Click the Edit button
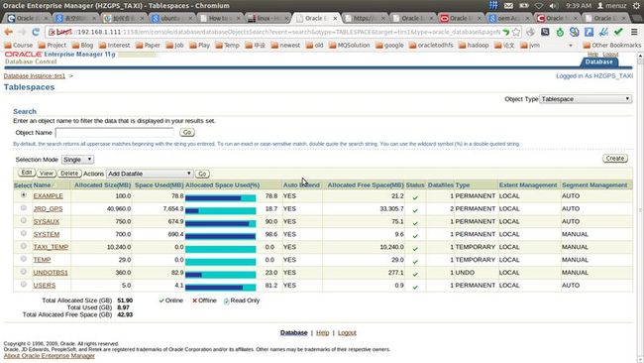 coord(27,174)
